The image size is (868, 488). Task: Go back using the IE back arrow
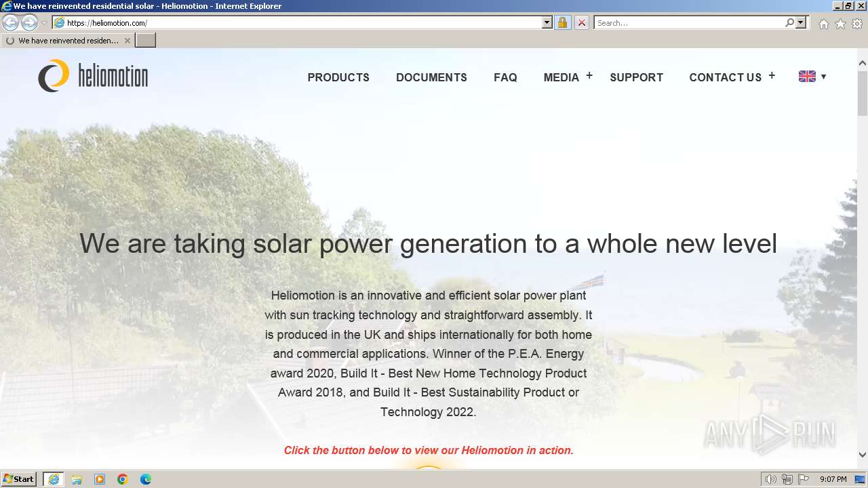tap(11, 23)
